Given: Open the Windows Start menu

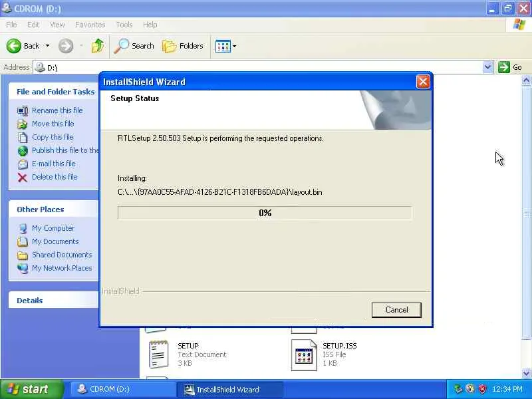Looking at the screenshot, I should pos(31,389).
